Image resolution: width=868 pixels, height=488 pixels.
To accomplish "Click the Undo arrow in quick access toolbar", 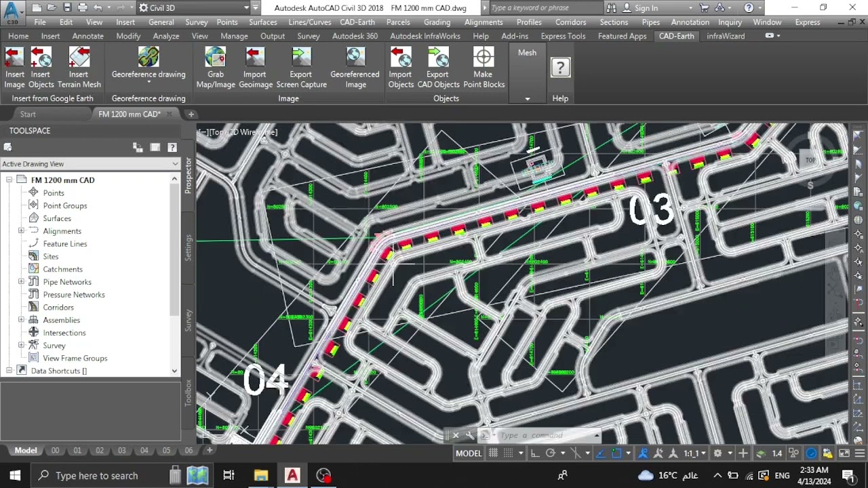I will point(98,8).
